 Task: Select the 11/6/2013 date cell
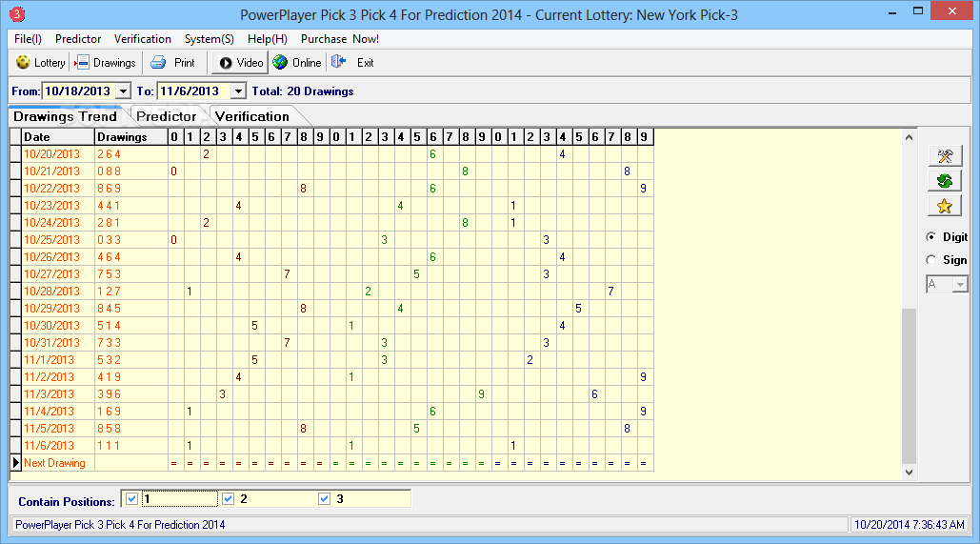[58, 446]
